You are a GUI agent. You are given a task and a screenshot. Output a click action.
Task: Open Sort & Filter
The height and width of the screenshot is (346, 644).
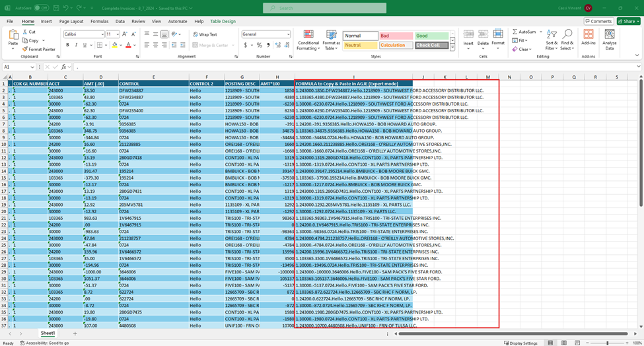[x=552, y=40]
